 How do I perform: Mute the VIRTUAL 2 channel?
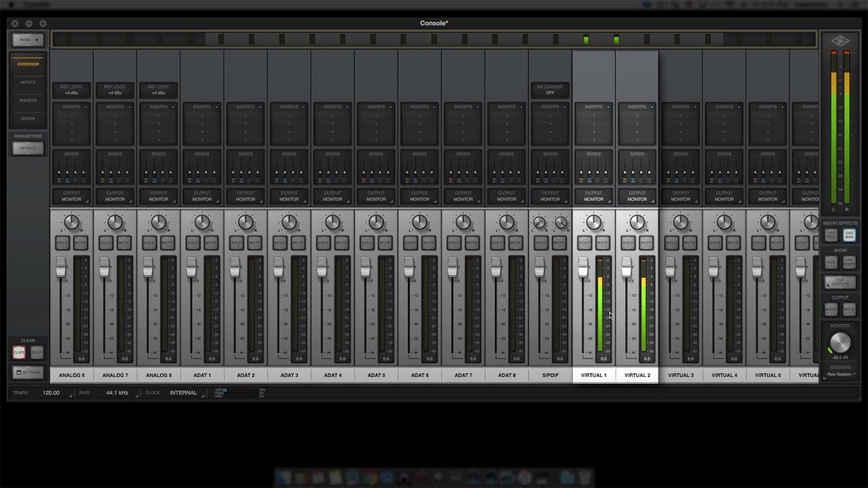[646, 242]
